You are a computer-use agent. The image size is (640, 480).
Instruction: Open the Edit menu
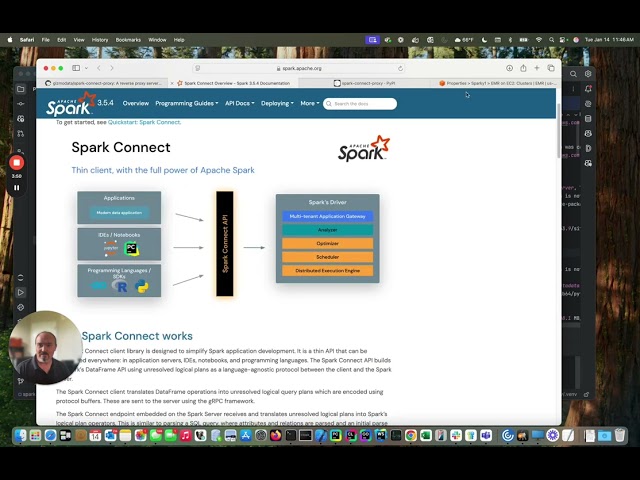(62, 40)
